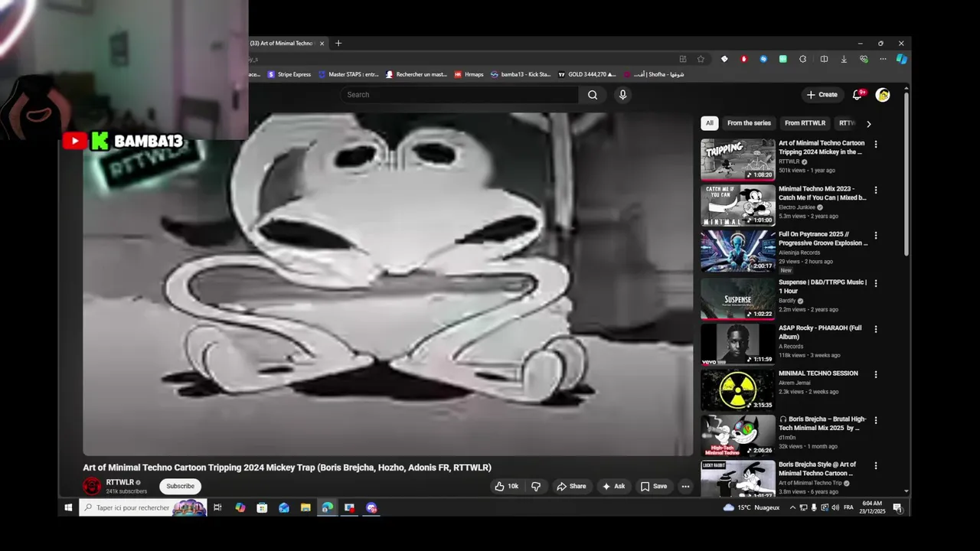Open the GOLD 3 444,270 bookmark

(x=587, y=74)
